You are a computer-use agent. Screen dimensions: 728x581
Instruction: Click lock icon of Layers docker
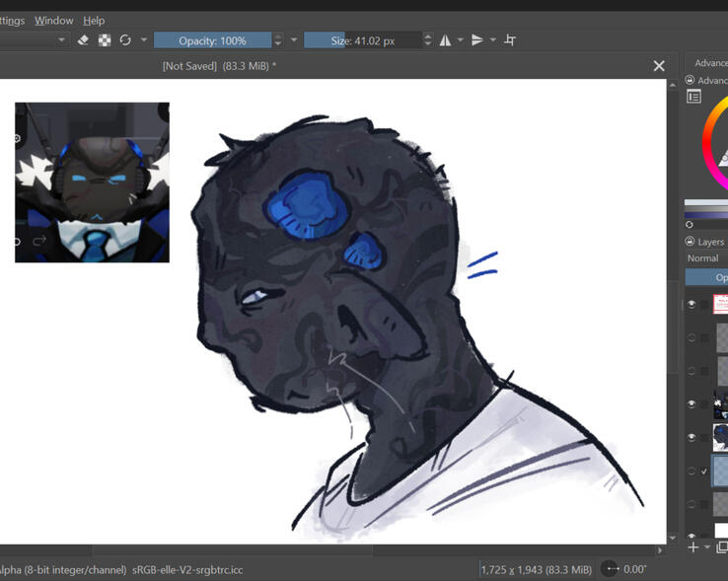(690, 242)
